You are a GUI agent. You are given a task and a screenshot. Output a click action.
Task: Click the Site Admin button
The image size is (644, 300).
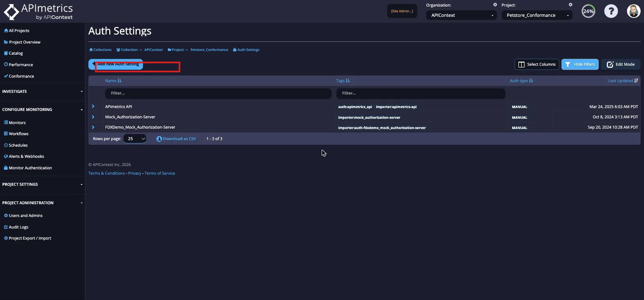[402, 11]
